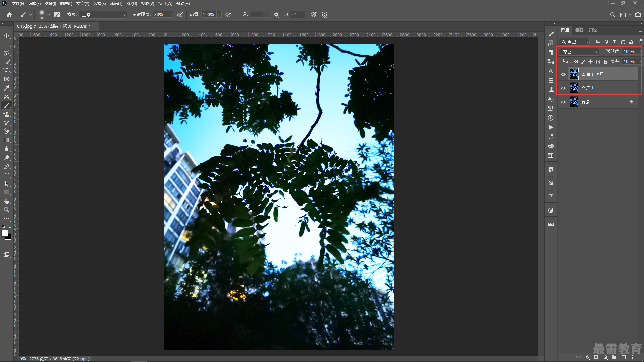The image size is (644, 362).
Task: Open the 图像(I) menu
Action: [x=50, y=4]
